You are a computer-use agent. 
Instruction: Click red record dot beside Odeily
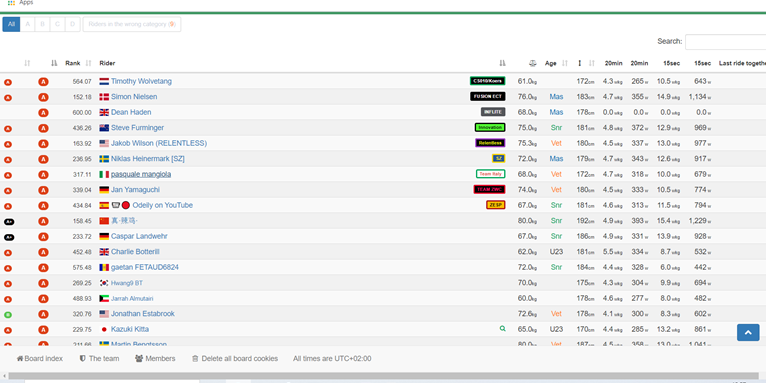click(x=126, y=205)
